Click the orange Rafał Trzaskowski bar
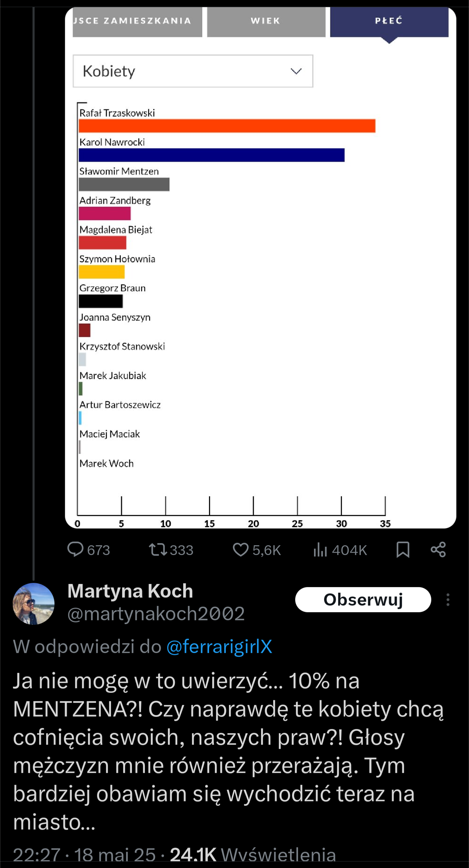Image resolution: width=469 pixels, height=868 pixels. (x=227, y=126)
